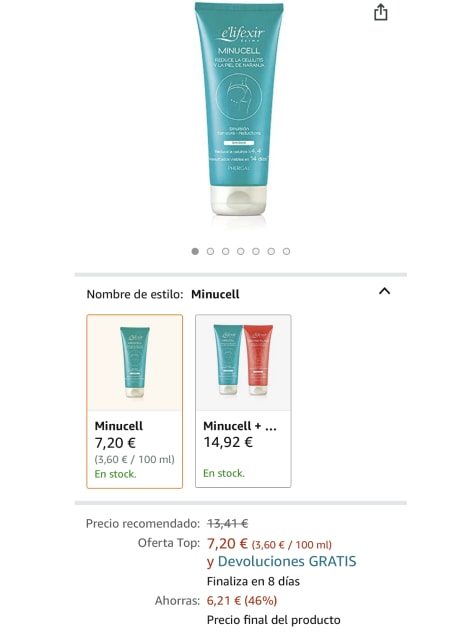Tap the teal and red tubes thumbnail
Image resolution: width=475 pixels, height=632 pixels.
click(x=243, y=360)
